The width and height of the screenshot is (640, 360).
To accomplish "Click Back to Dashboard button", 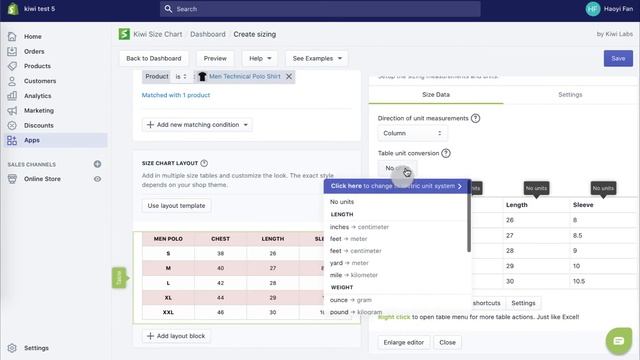I will pos(153,58).
